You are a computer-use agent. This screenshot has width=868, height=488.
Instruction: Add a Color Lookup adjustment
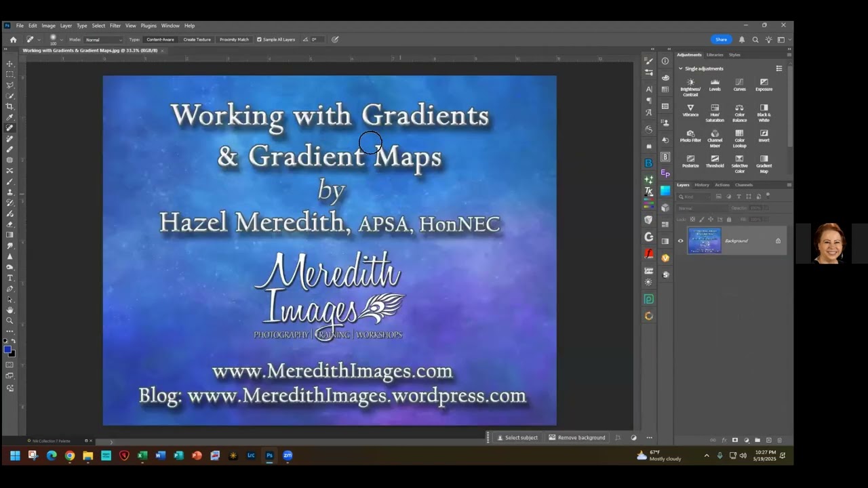tap(739, 139)
